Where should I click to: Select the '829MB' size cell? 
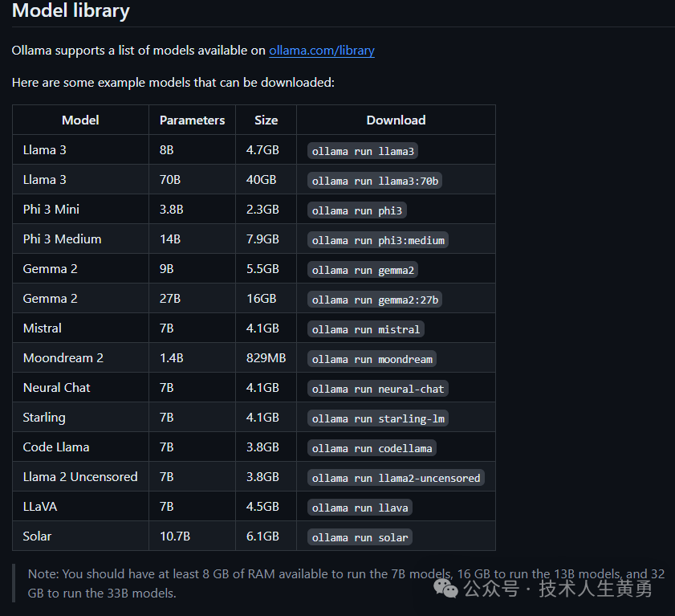[266, 358]
